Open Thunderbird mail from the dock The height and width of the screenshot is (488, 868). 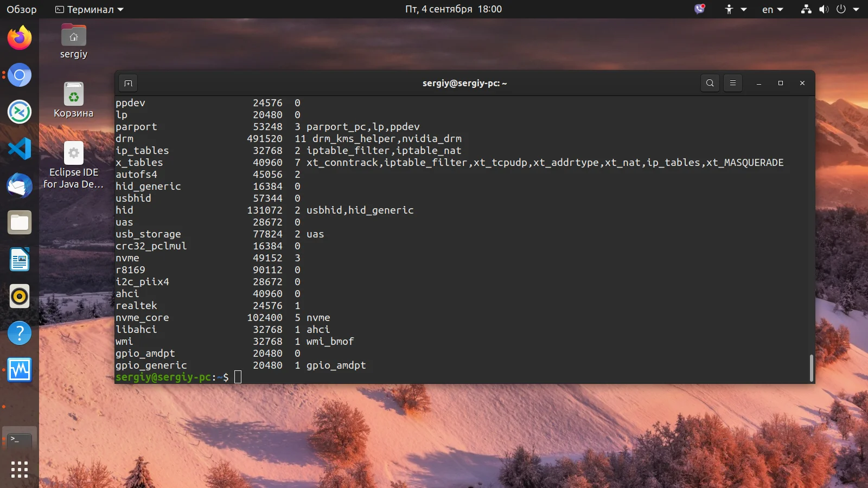pos(20,185)
